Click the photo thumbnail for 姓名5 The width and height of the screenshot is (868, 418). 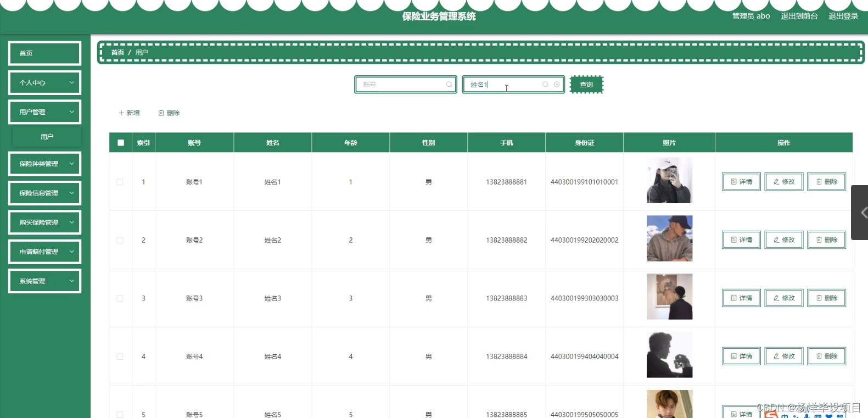[669, 404]
